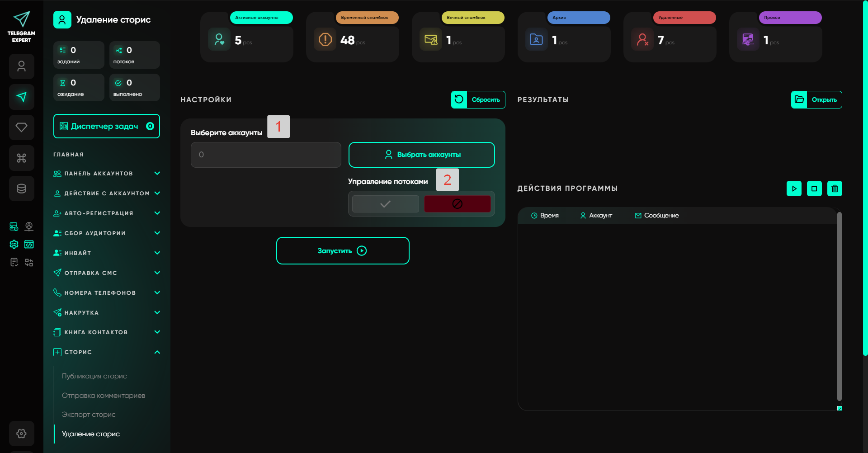Viewport: 868px width, 453px height.
Task: Select Экспорт сторис in the sidebar
Action: click(89, 415)
